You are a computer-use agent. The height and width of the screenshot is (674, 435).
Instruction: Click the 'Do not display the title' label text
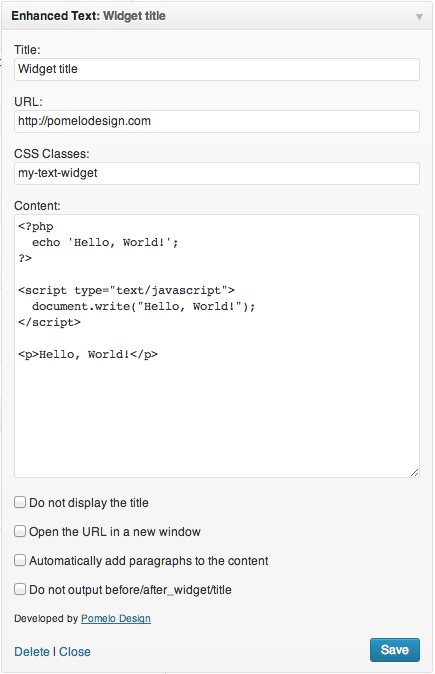tap(89, 503)
